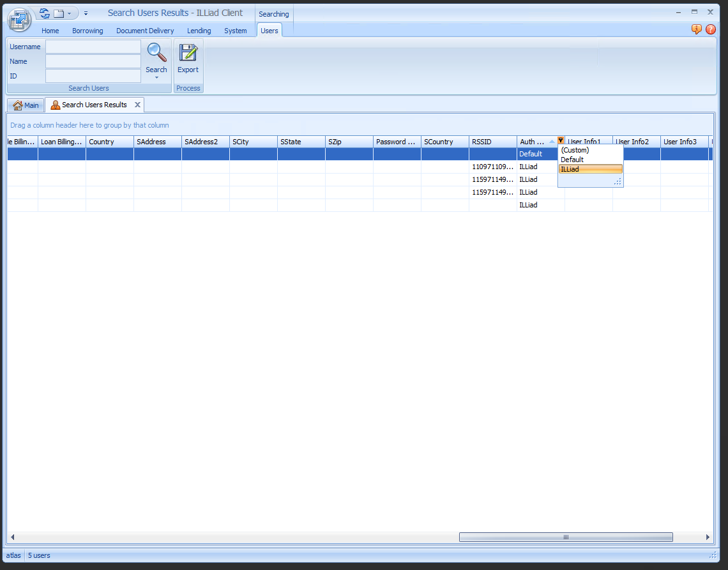This screenshot has width=728, height=570.
Task: Click the refresh arrows icon in quick access
Action: 44,13
